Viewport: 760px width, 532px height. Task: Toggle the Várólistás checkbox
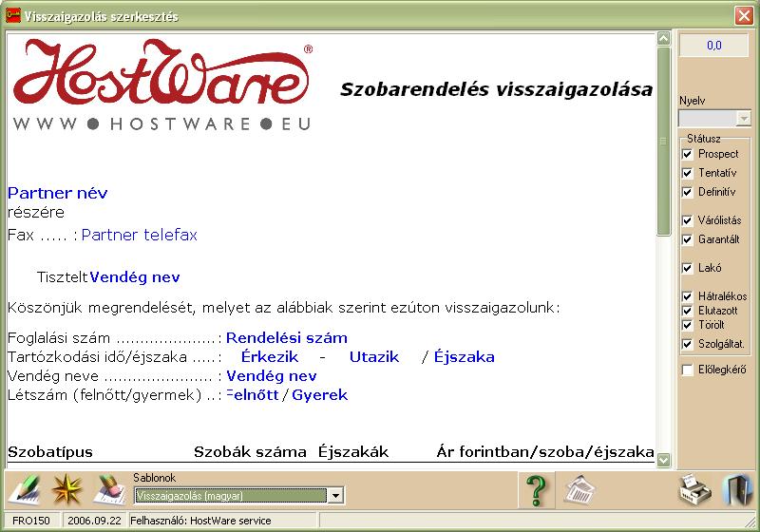(x=687, y=220)
